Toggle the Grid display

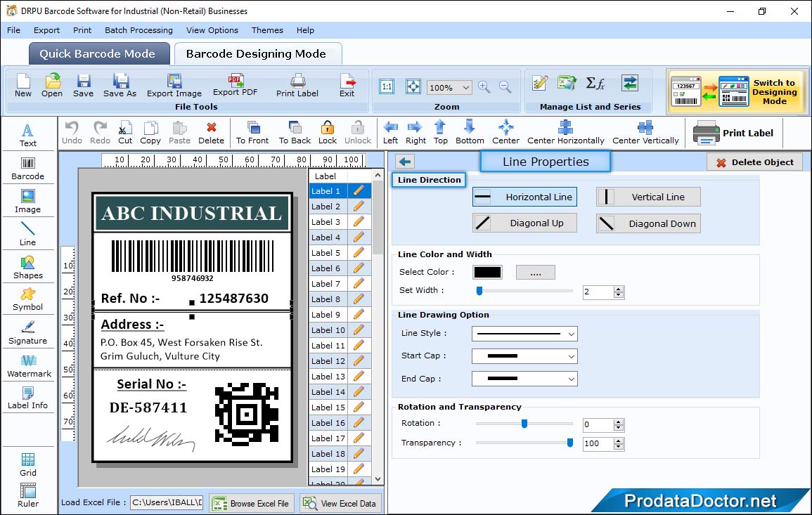click(x=28, y=465)
